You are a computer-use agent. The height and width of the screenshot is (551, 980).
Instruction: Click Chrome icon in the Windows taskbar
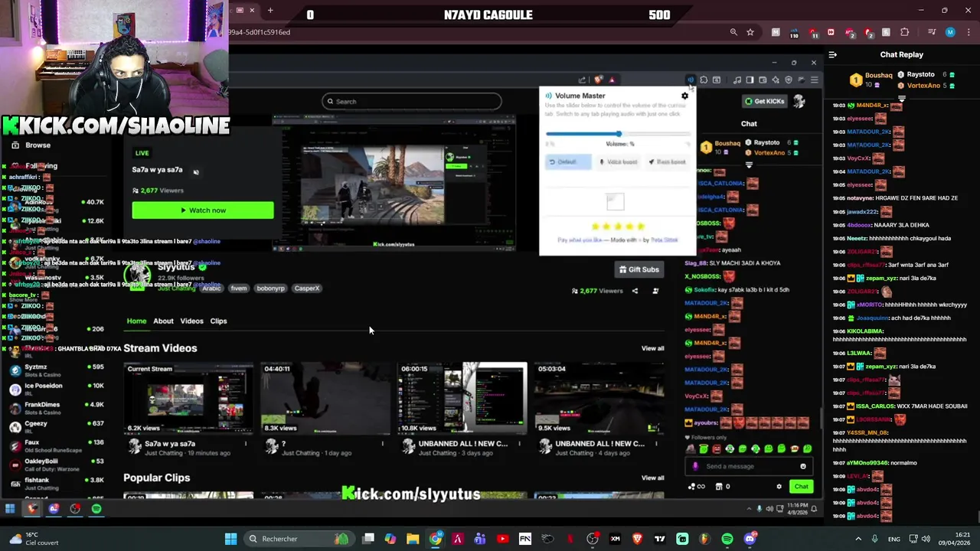(x=435, y=539)
